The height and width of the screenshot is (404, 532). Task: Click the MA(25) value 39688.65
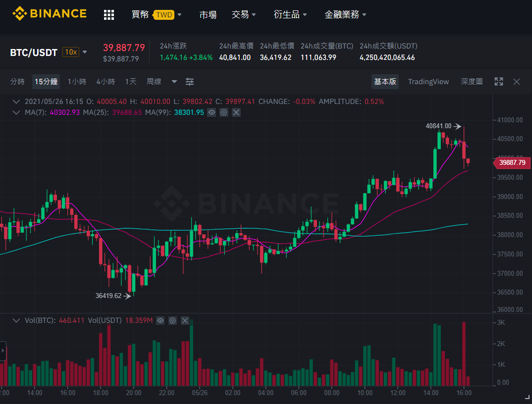[x=127, y=112]
